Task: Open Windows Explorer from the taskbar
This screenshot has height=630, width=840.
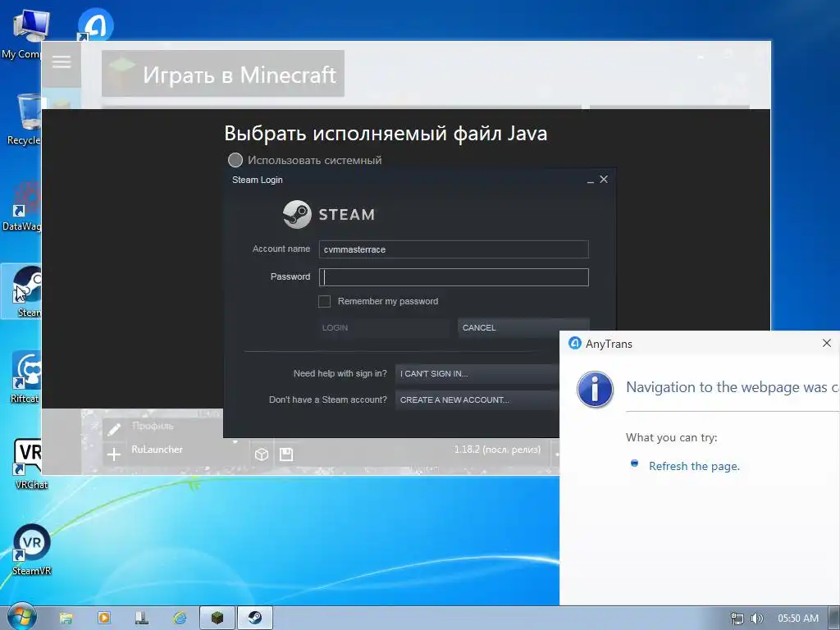Action: coord(66,619)
